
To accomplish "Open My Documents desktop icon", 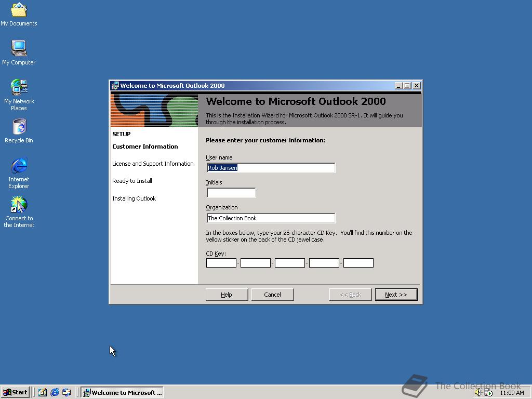I will coord(19,14).
